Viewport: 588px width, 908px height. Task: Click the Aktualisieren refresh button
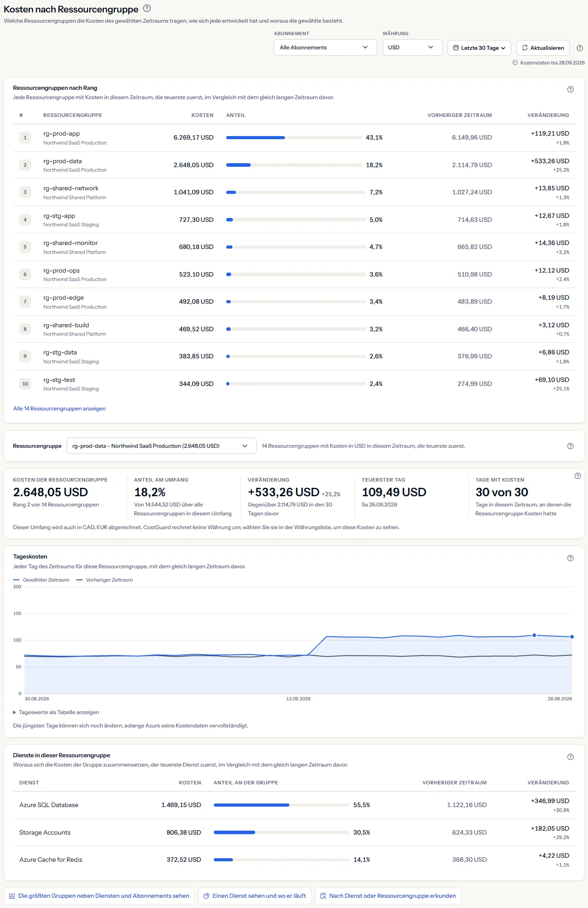(543, 48)
